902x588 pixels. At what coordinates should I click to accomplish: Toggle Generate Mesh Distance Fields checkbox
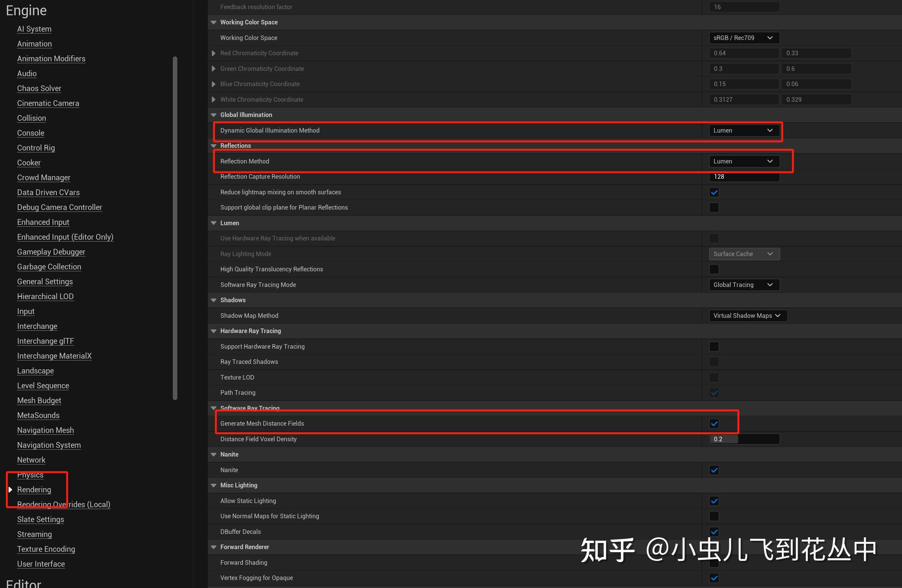coord(714,423)
